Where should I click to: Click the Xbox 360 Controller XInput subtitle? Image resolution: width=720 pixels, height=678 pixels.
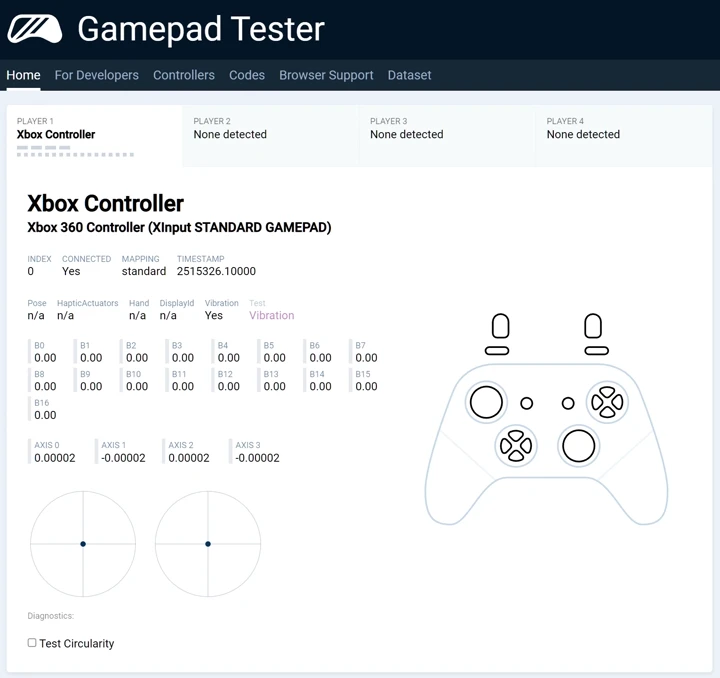click(x=179, y=228)
